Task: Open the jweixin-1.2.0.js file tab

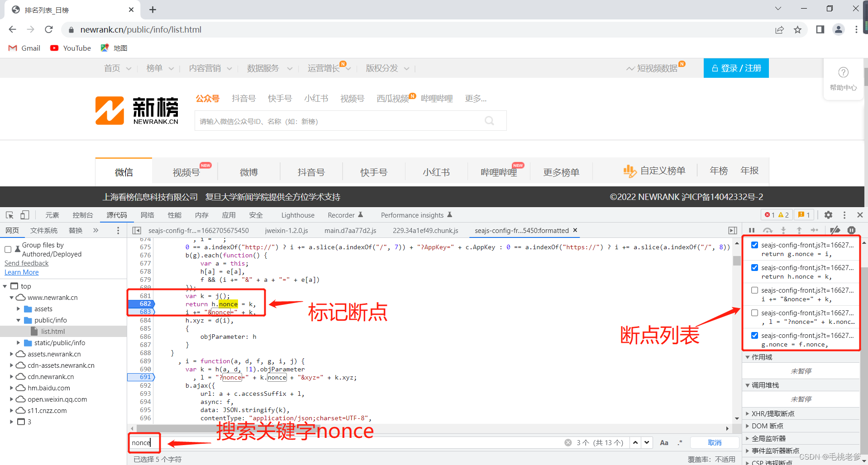Action: [286, 231]
